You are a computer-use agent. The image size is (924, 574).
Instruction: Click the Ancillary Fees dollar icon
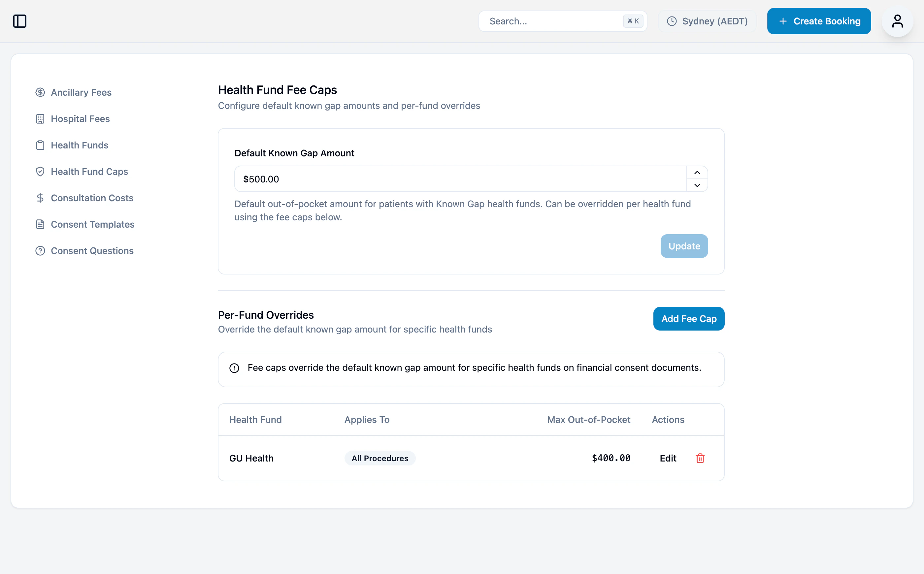tap(40, 92)
